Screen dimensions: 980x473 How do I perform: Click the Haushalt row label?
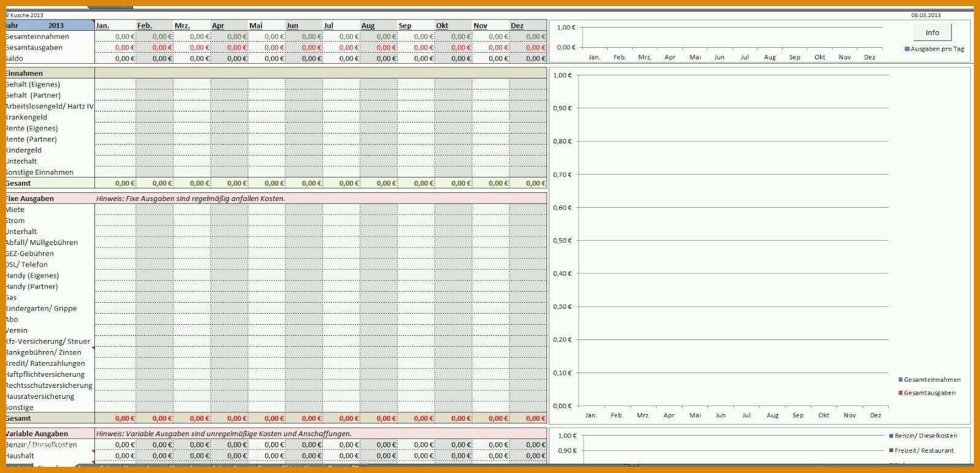20,456
